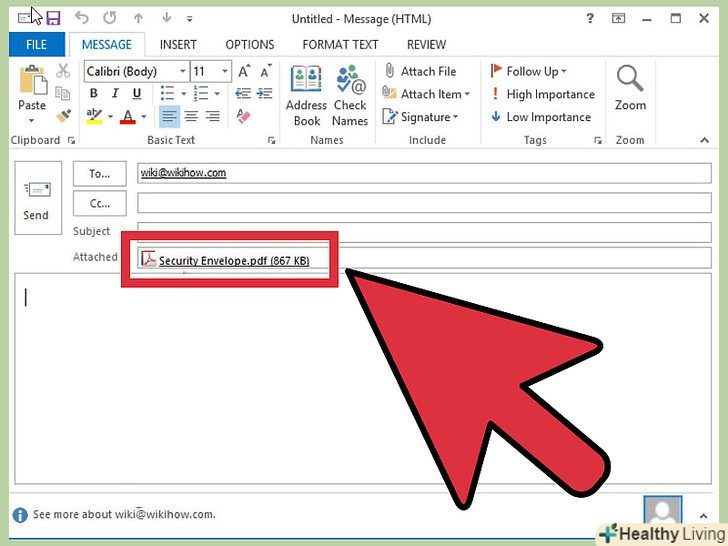Select the Format Painter brush
728x546 pixels.
coord(63,115)
